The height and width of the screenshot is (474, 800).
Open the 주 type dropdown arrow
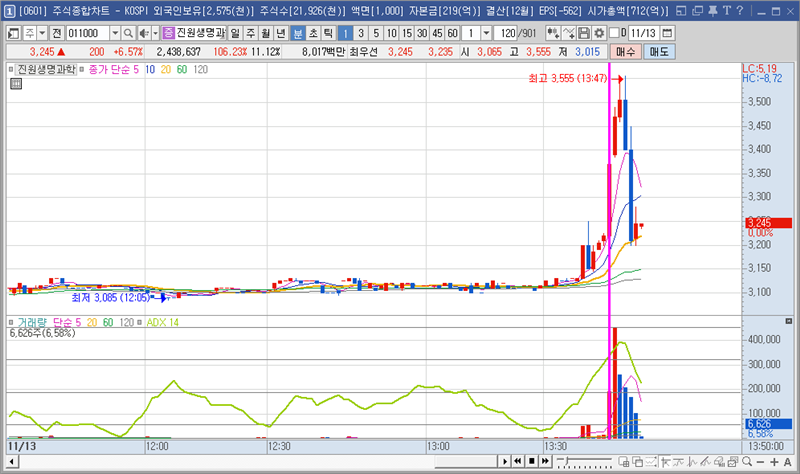pyautogui.click(x=42, y=33)
